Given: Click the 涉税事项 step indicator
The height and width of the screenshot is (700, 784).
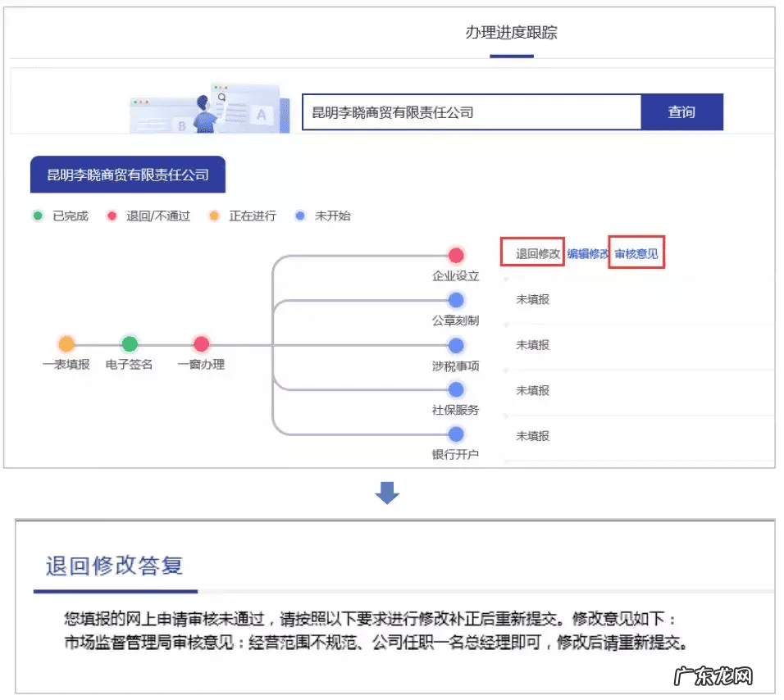Looking at the screenshot, I should [456, 345].
